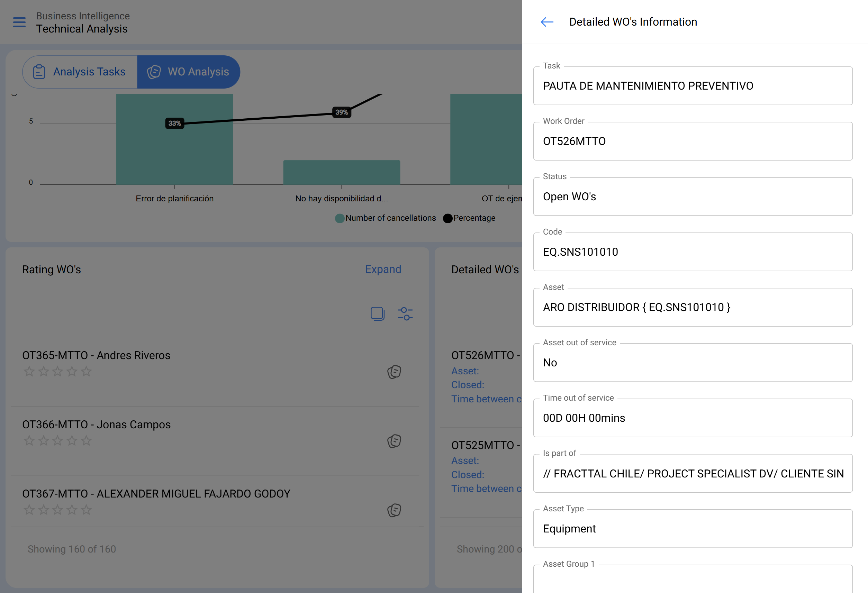
Task: Click the 39% data point label
Action: (x=341, y=112)
